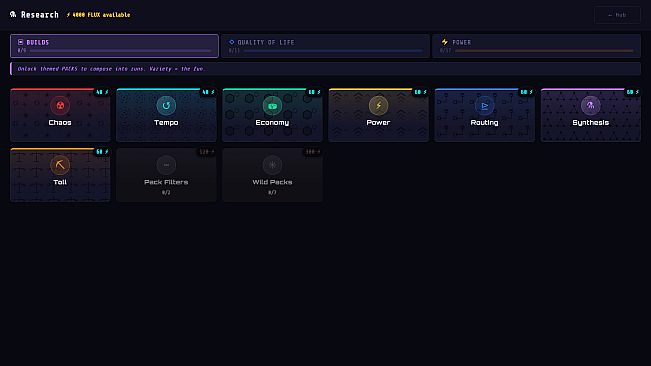Click the Quality of Life tab icon
Viewport: 651px width, 366px height.
(232, 42)
